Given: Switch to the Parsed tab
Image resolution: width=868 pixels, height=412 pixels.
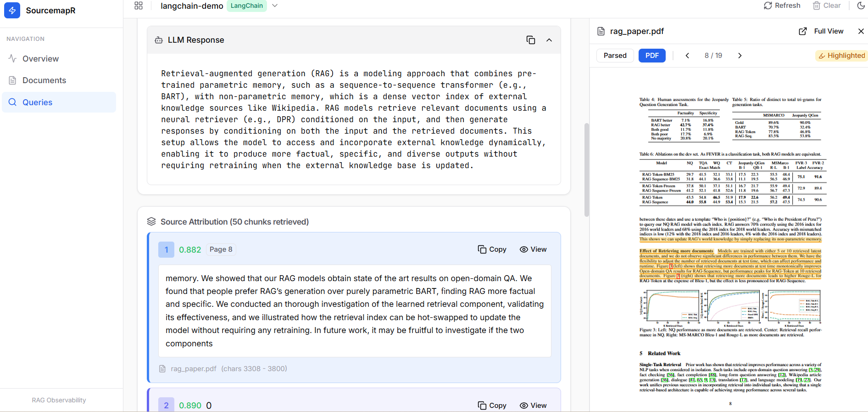Looking at the screenshot, I should pos(615,56).
